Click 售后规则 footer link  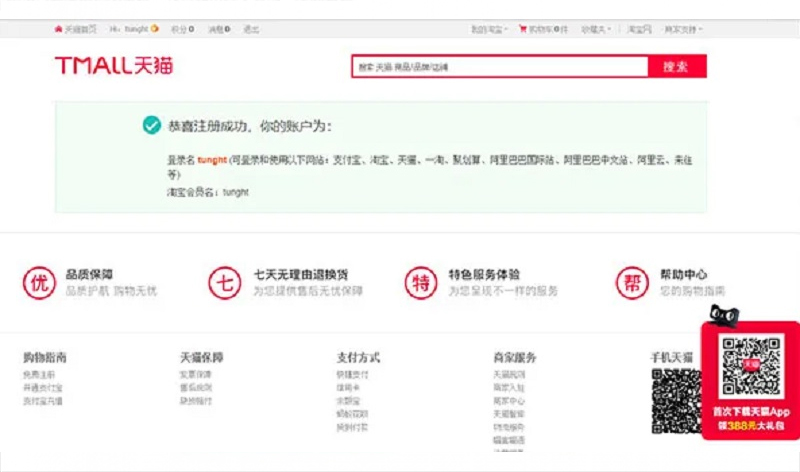[195, 388]
